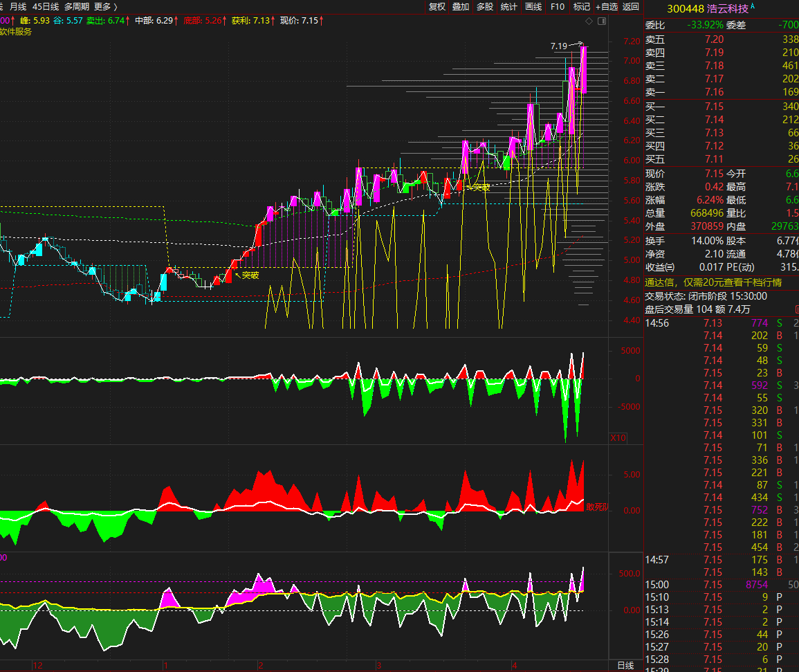Open the 多周期 multi-period view
The image size is (799, 672).
click(77, 7)
